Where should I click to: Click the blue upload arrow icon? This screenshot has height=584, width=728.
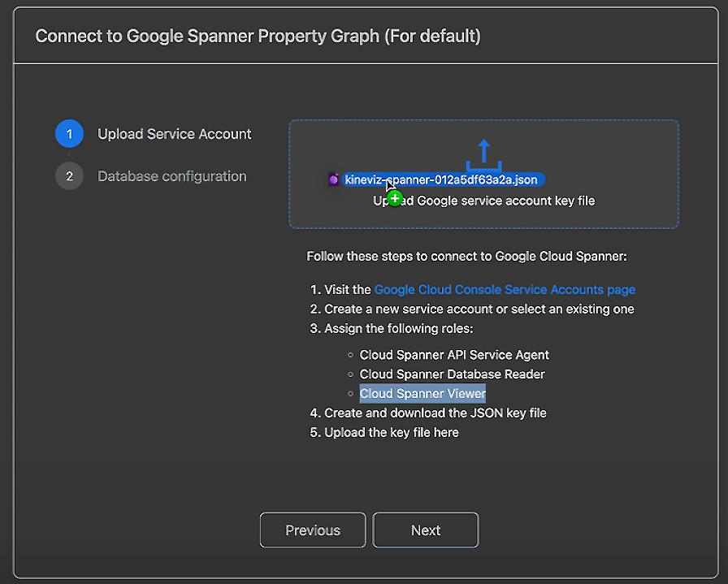click(x=483, y=155)
